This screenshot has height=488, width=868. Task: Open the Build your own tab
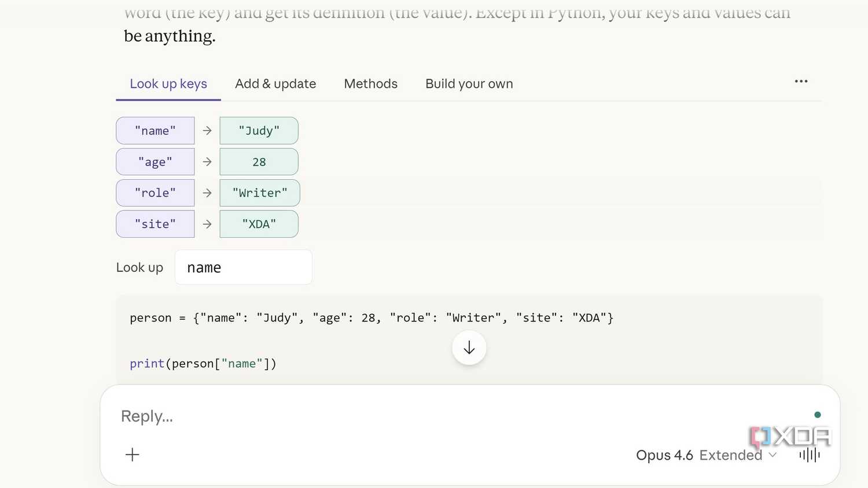469,84
